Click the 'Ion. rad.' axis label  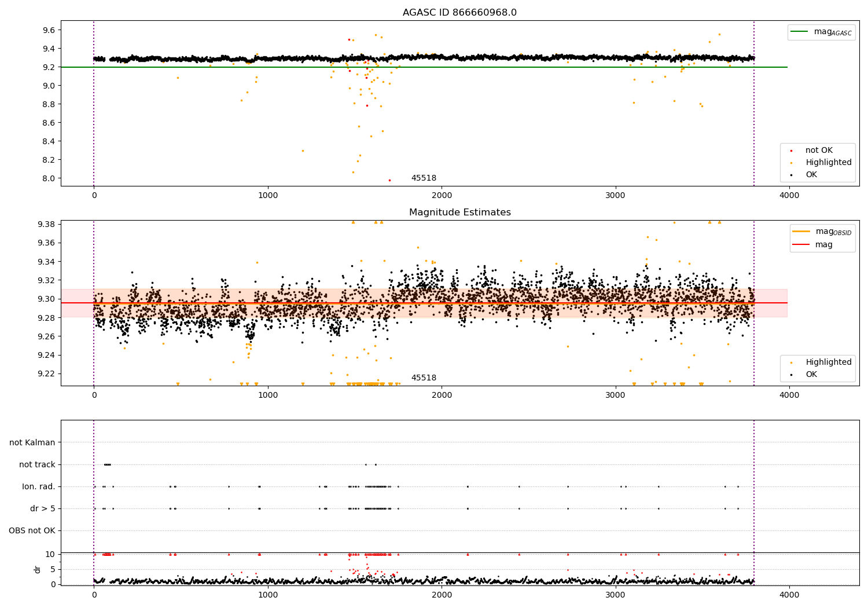coord(39,486)
